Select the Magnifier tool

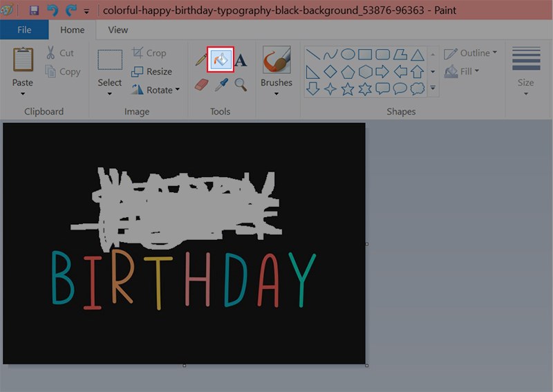(241, 84)
